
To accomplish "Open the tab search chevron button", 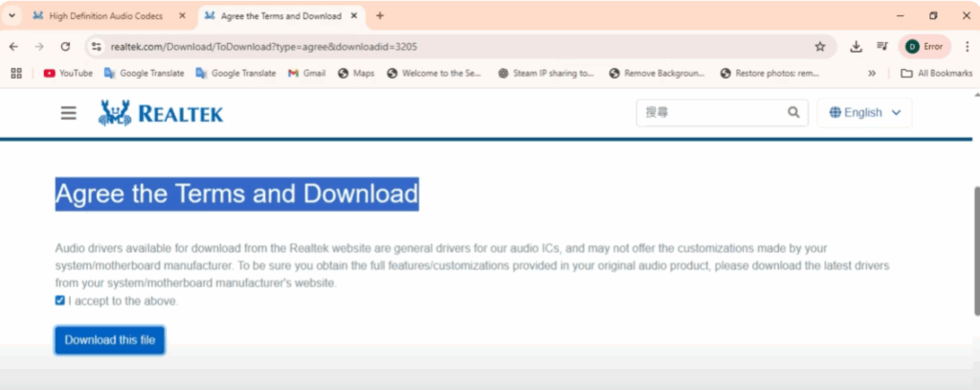I will tap(11, 15).
